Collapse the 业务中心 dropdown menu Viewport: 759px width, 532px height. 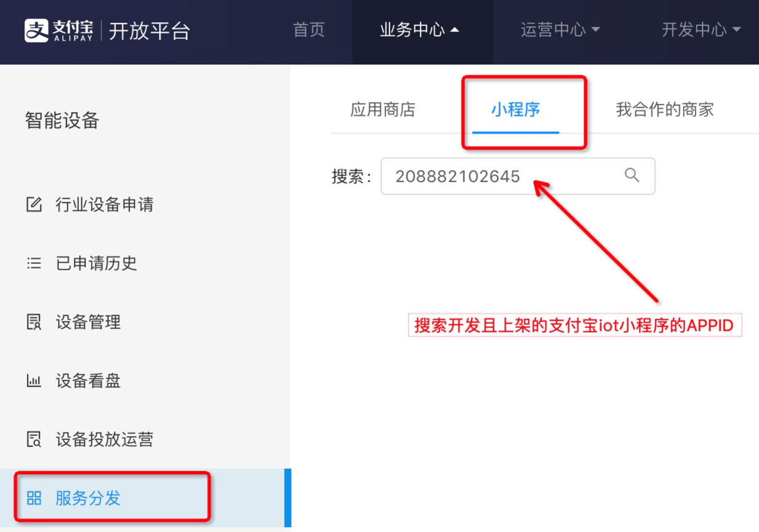(x=419, y=30)
